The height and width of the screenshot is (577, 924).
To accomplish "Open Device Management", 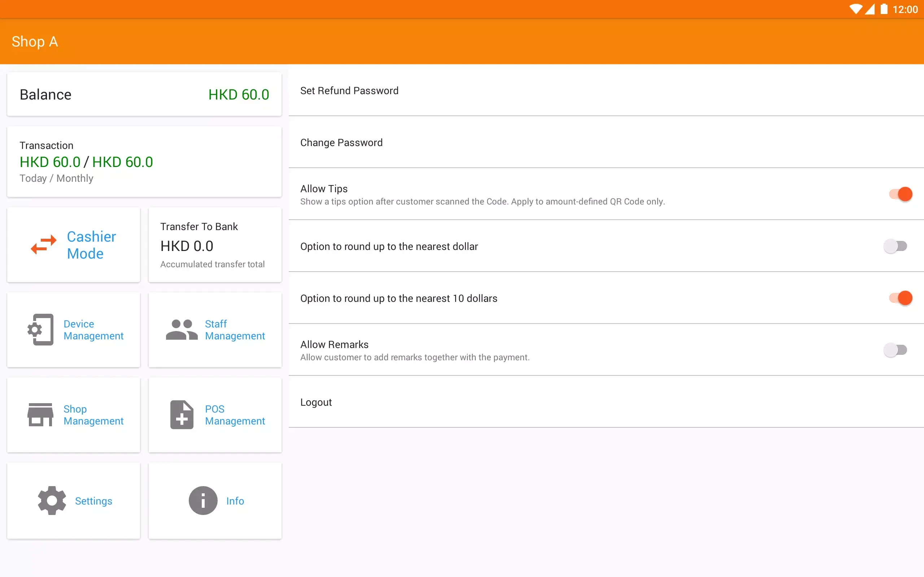I will click(x=73, y=329).
